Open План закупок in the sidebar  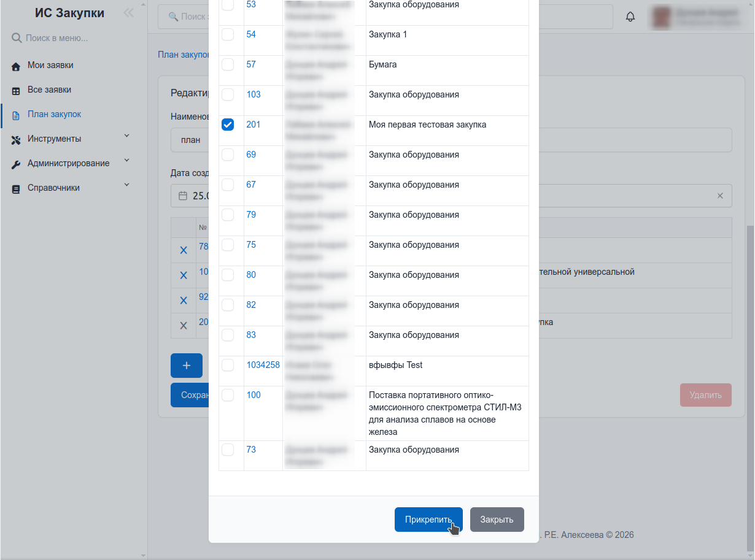click(54, 114)
